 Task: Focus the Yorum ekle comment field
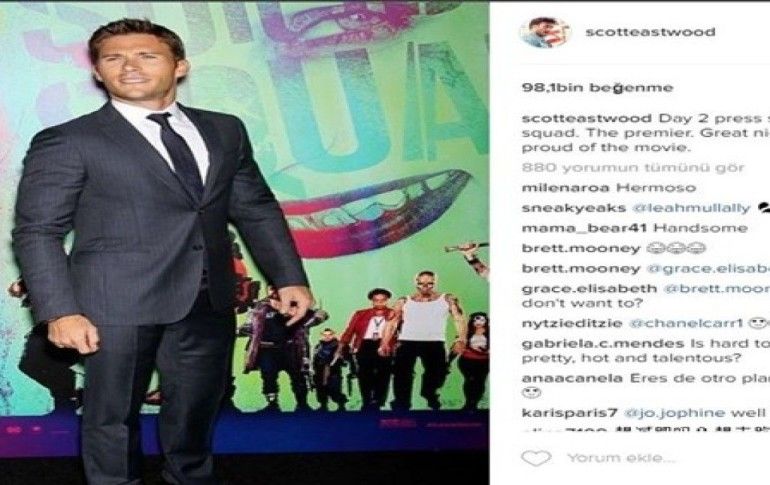622,458
